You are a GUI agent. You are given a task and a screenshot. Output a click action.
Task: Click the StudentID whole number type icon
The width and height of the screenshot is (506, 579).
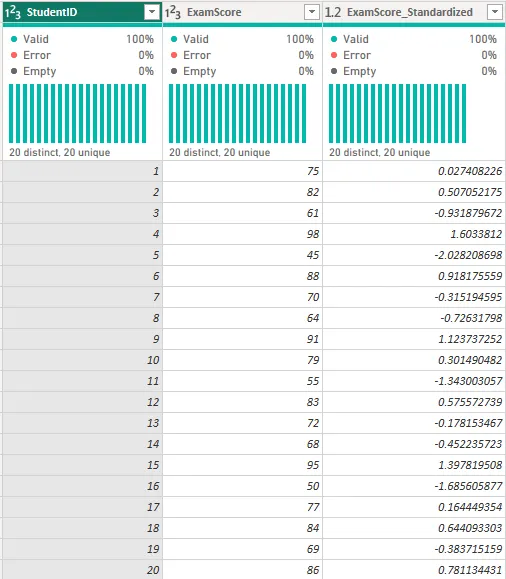point(12,12)
